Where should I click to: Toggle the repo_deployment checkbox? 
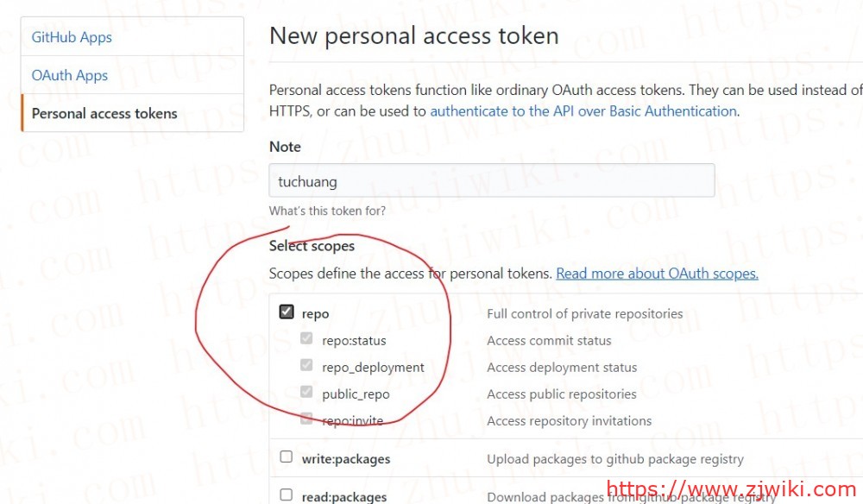[x=306, y=365]
